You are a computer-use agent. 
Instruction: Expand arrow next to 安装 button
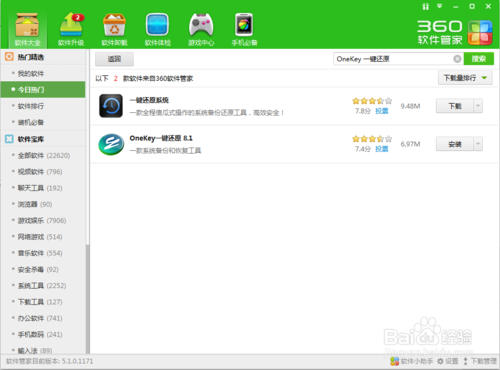(x=478, y=144)
